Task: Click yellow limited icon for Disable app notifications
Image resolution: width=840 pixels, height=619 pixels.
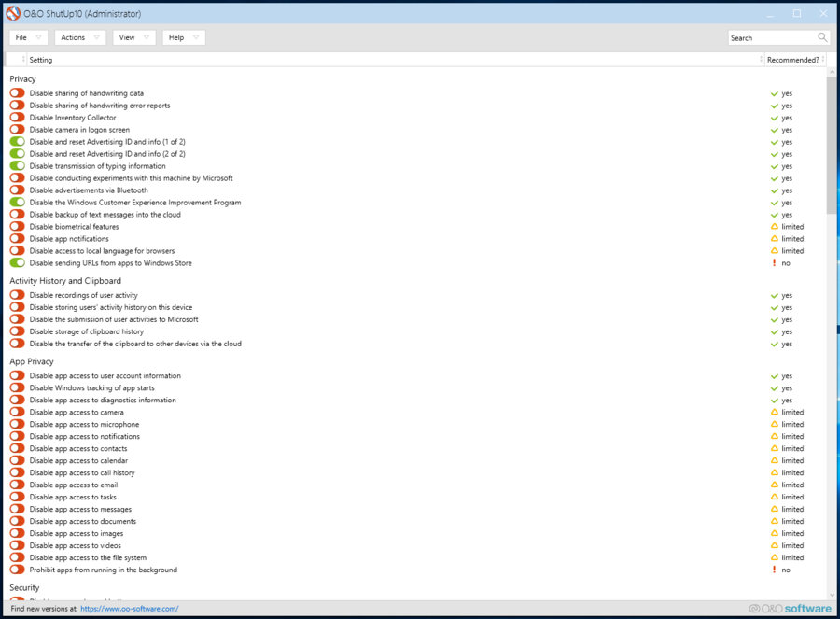Action: (x=774, y=238)
